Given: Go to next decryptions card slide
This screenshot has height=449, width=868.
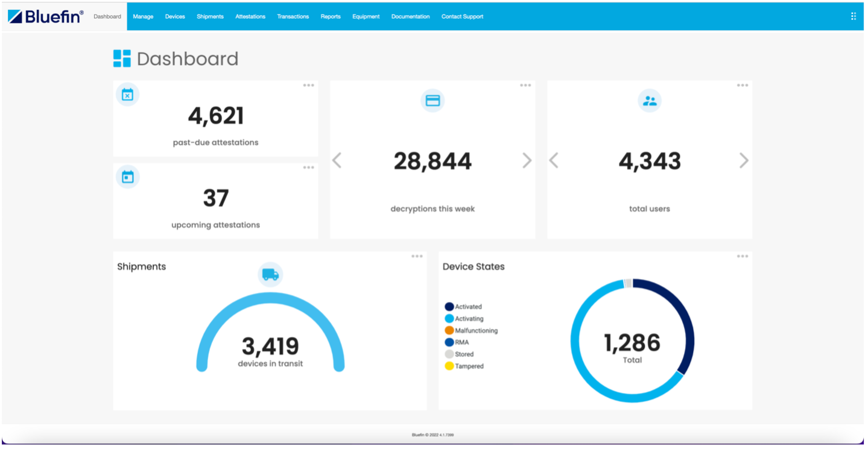Looking at the screenshot, I should [x=527, y=160].
